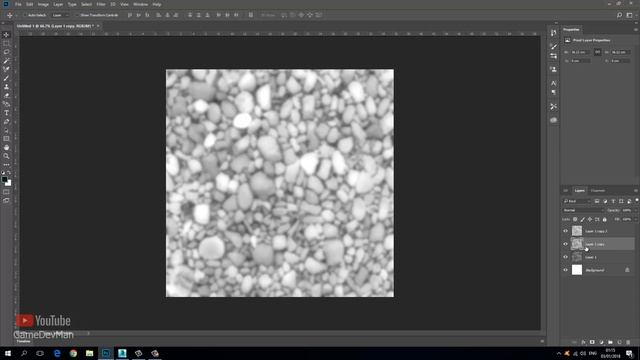Viewport: 640px width, 360px height.
Task: Open the collapsed Paragraph panel icon
Action: click(553, 93)
